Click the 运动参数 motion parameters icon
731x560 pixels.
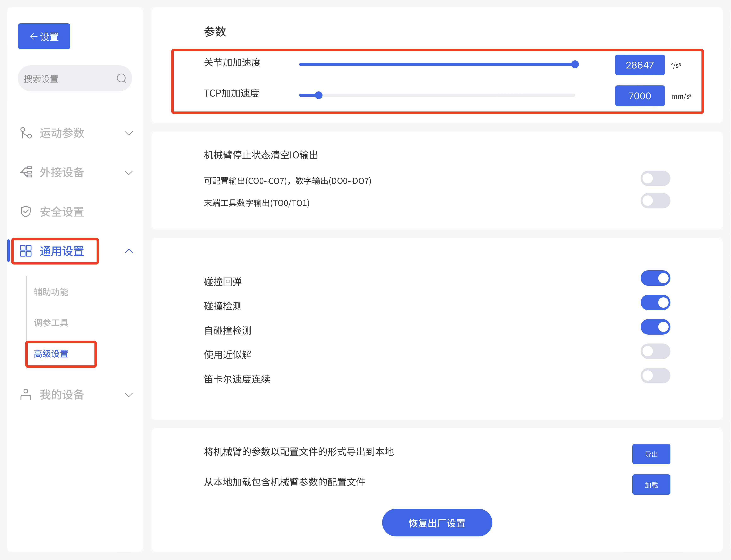pos(26,133)
